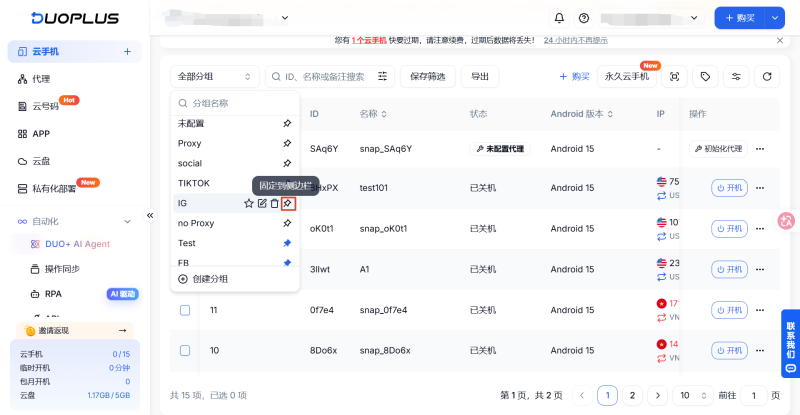Image resolution: width=800 pixels, height=415 pixels.
Task: Open the 邀请返现 referral banner
Action: point(75,331)
